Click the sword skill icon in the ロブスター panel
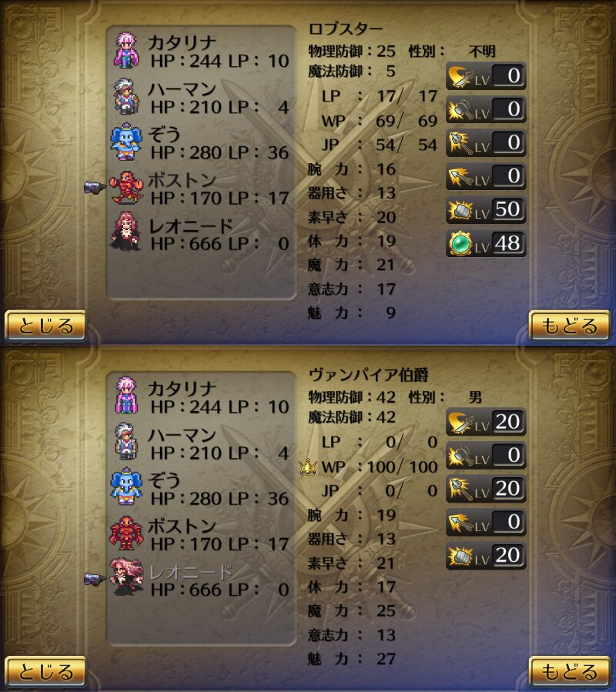Screen dimensions: 616x692 point(460,77)
